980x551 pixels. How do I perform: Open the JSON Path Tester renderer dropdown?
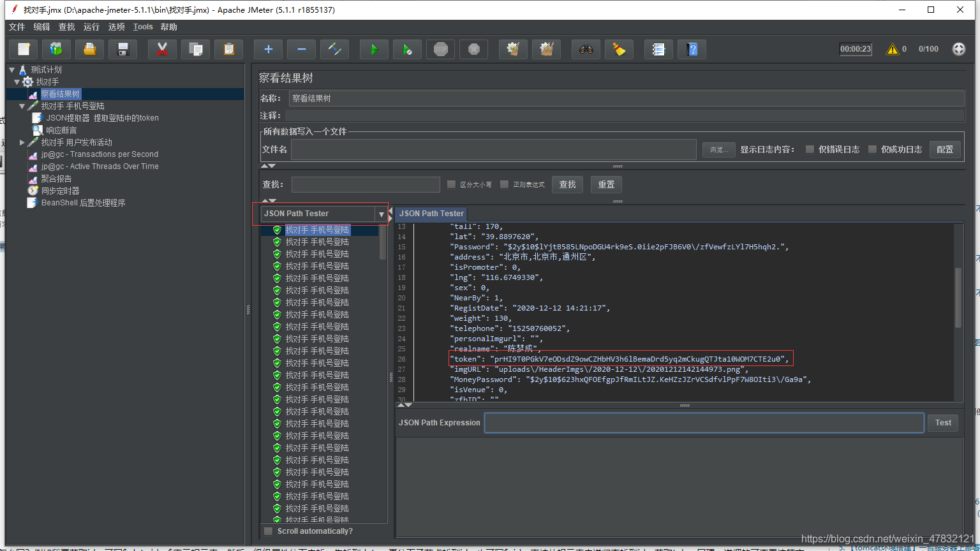382,214
